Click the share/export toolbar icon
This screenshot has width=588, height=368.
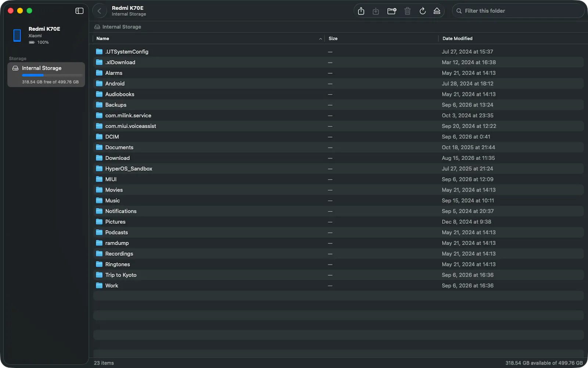tap(361, 11)
